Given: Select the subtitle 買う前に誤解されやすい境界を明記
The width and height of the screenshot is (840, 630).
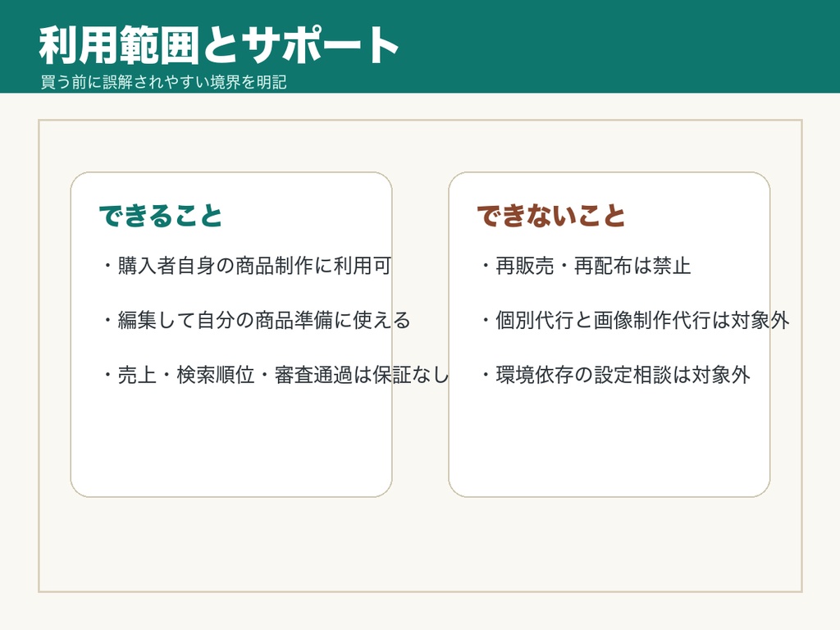Looking at the screenshot, I should 163,82.
